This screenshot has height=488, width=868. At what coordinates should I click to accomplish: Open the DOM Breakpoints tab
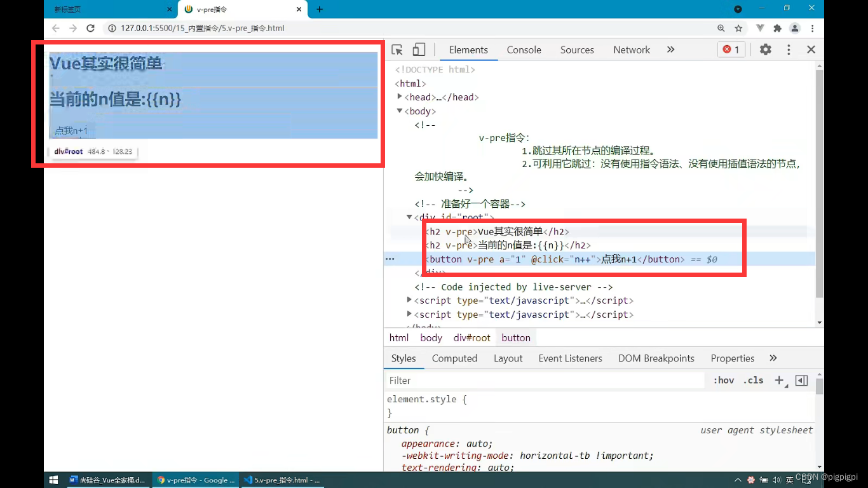(656, 358)
